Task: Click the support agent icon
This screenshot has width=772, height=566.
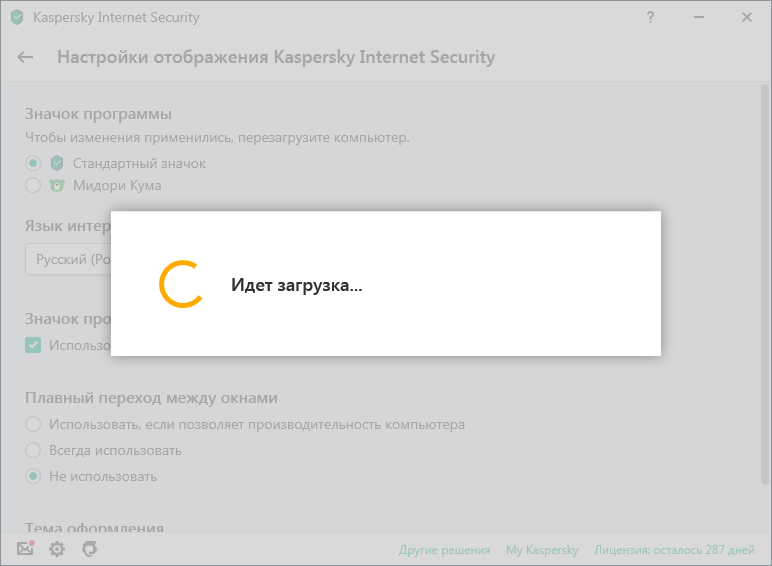Action: click(x=89, y=549)
